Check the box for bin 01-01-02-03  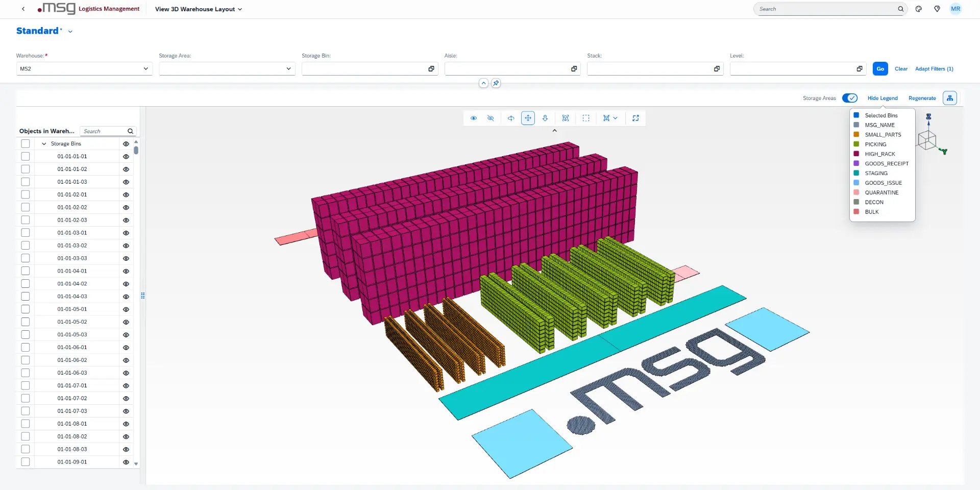pyautogui.click(x=26, y=220)
